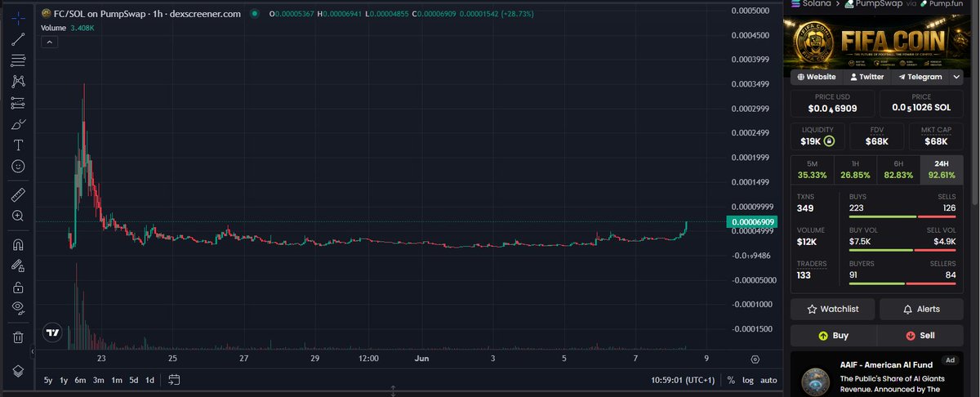Open the go-to-date calendar icon
980x397 pixels.
[x=174, y=380]
